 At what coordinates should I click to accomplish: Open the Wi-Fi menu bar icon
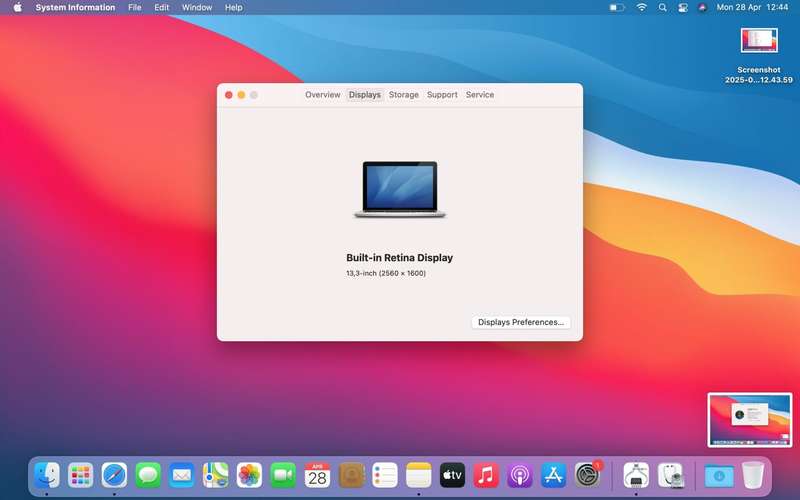pos(642,8)
